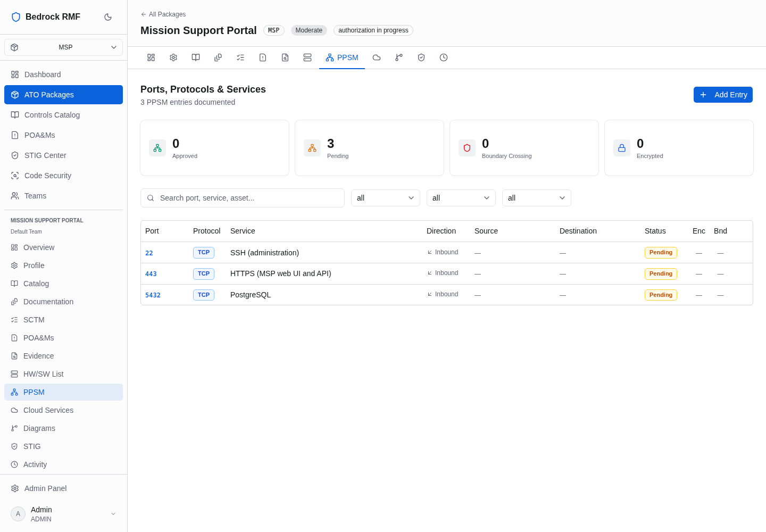Click the Moderate impact badge
The width and height of the screenshot is (766, 532).
(x=309, y=30)
